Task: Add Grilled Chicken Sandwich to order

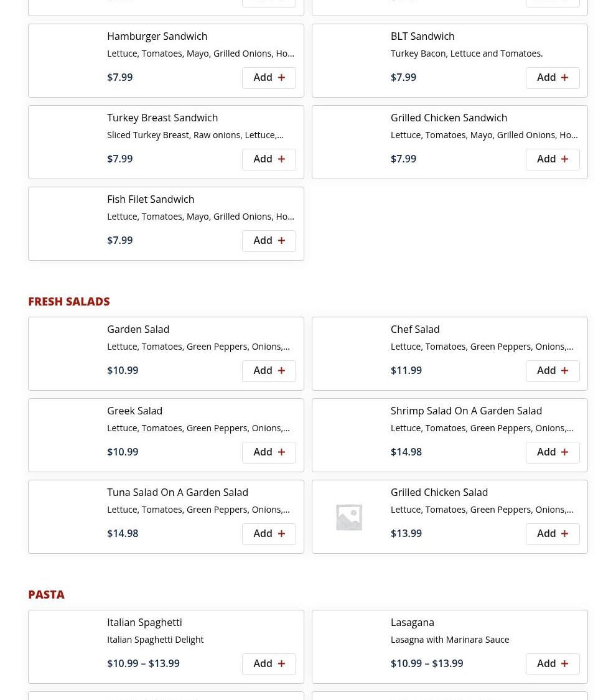Action: point(552,159)
